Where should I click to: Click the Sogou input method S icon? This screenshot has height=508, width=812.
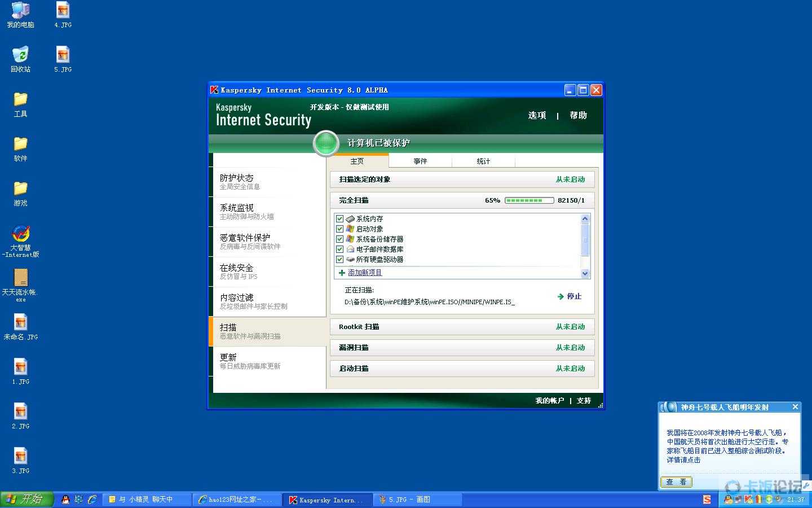pos(707,500)
